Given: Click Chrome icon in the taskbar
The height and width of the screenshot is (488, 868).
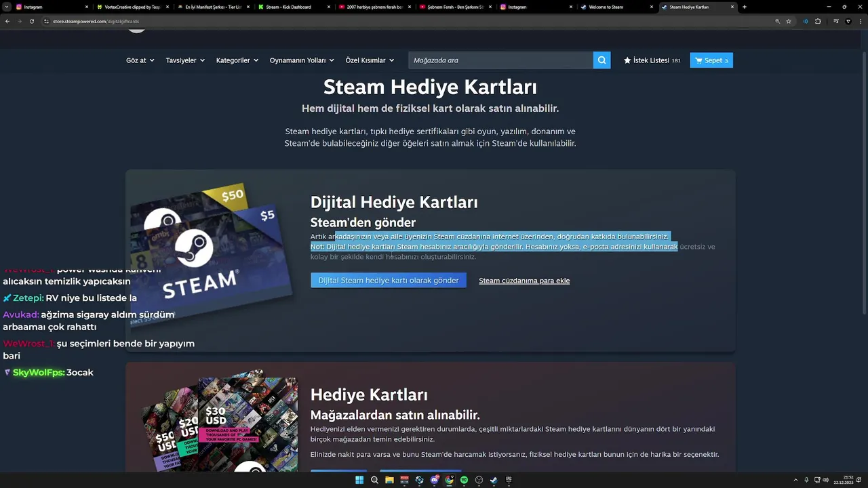Looking at the screenshot, I should click(x=449, y=480).
